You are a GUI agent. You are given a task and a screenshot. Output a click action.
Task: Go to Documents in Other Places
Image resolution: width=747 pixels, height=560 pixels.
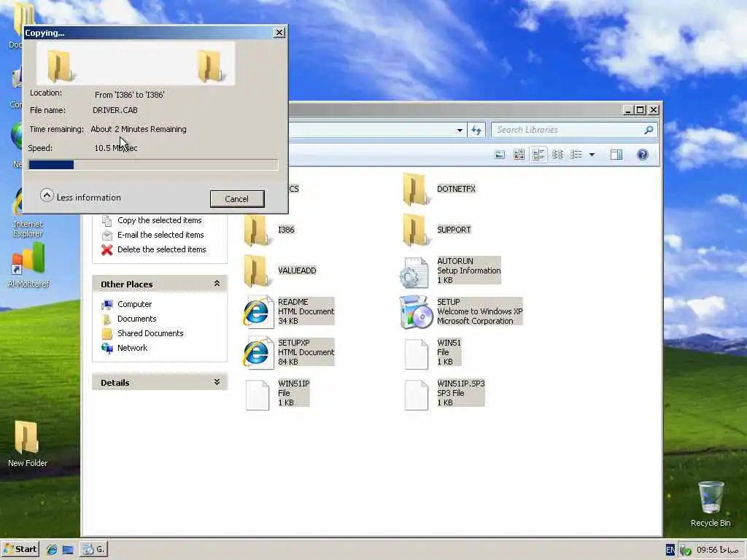pyautogui.click(x=136, y=319)
